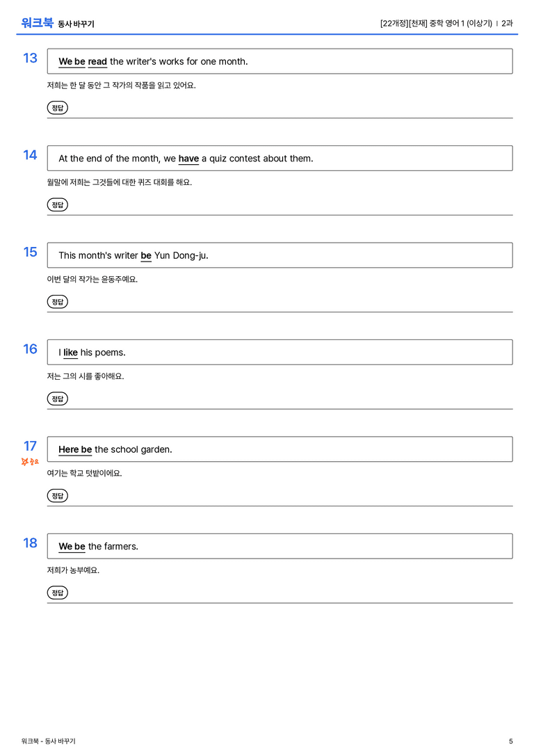Click the 정답 badge under question 15
Image resolution: width=534 pixels, height=756 pixels.
[x=57, y=302]
